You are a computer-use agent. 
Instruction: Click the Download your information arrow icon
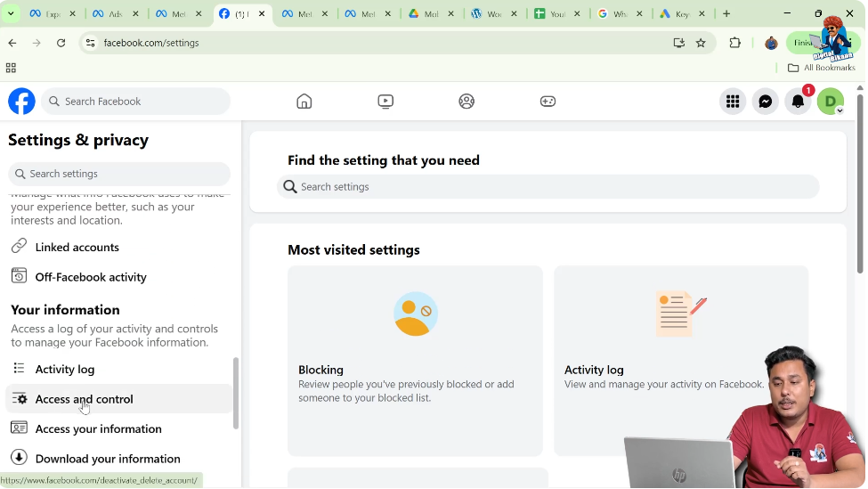19,457
